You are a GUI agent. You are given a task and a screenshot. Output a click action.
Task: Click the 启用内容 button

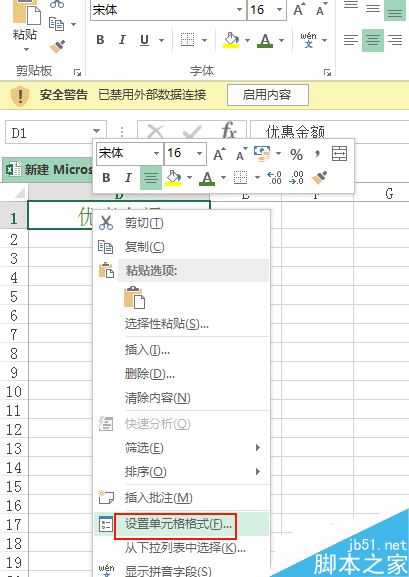point(267,95)
